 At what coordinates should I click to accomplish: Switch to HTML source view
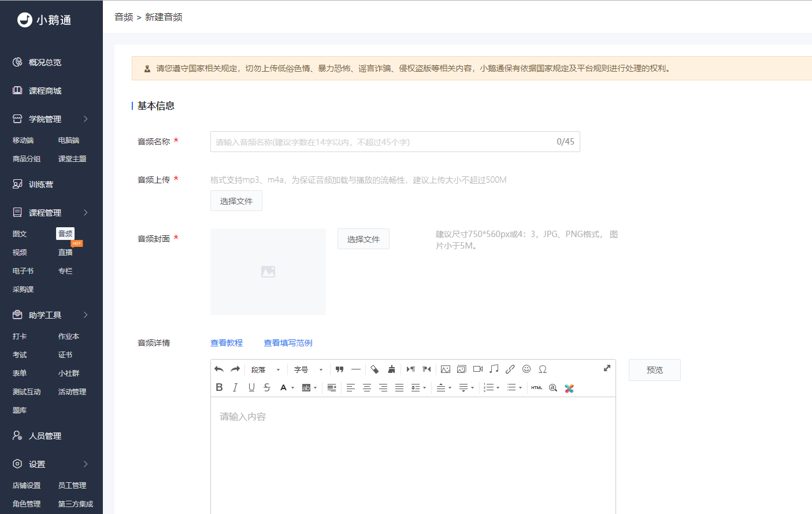pos(537,387)
